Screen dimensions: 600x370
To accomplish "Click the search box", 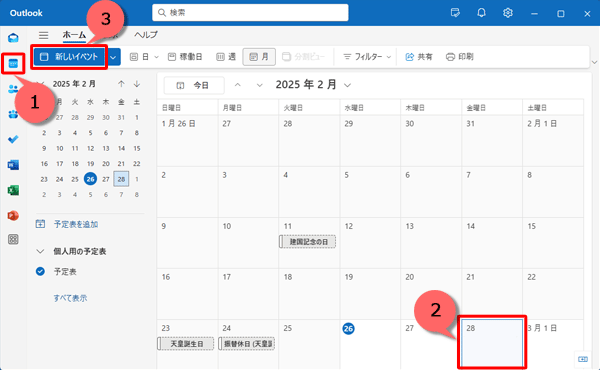I will (250, 13).
